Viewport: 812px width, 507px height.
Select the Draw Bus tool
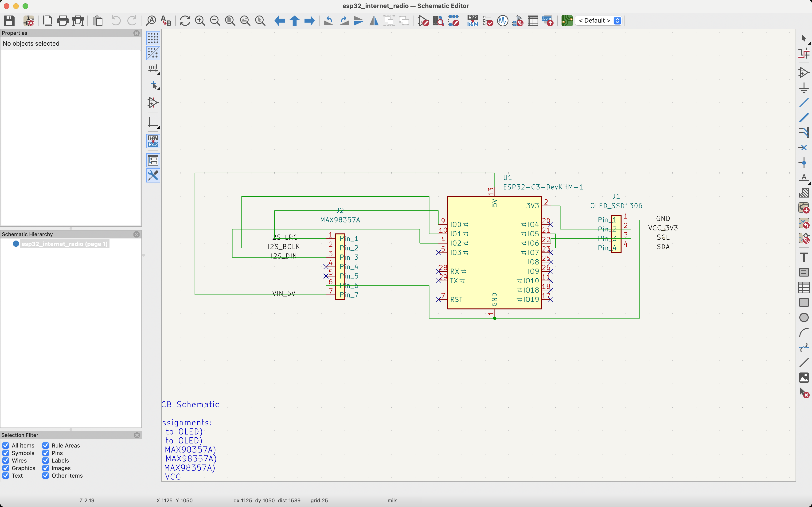click(804, 118)
